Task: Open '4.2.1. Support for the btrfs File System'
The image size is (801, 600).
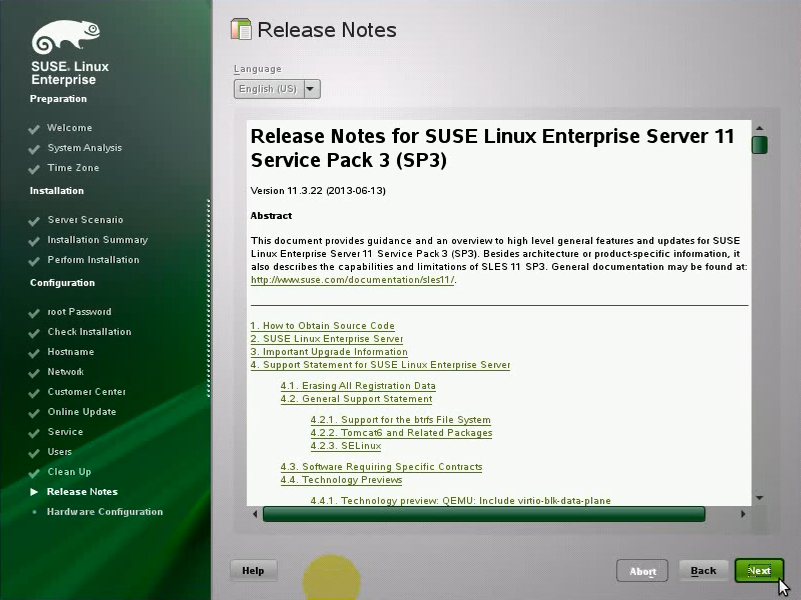Action: [400, 420]
